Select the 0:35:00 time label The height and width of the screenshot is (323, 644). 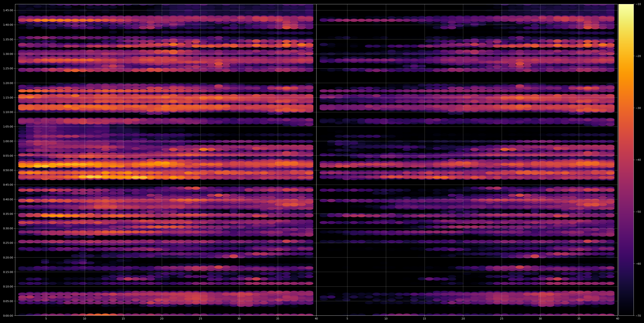coord(8,214)
